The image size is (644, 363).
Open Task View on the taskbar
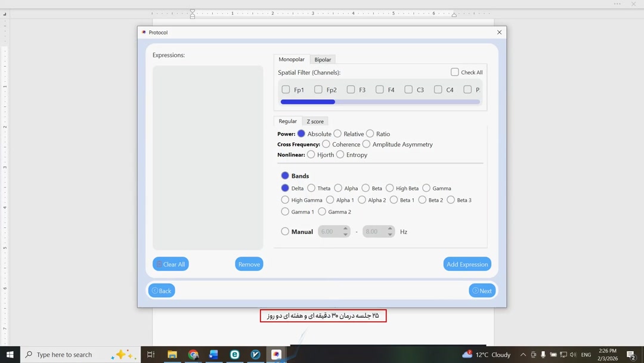(x=151, y=355)
